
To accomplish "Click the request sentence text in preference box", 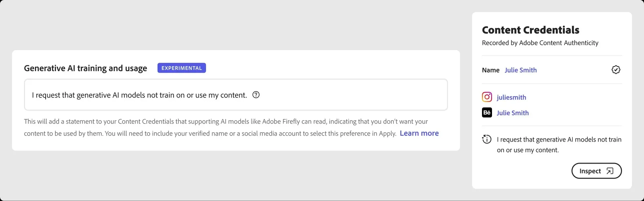I will [139, 95].
